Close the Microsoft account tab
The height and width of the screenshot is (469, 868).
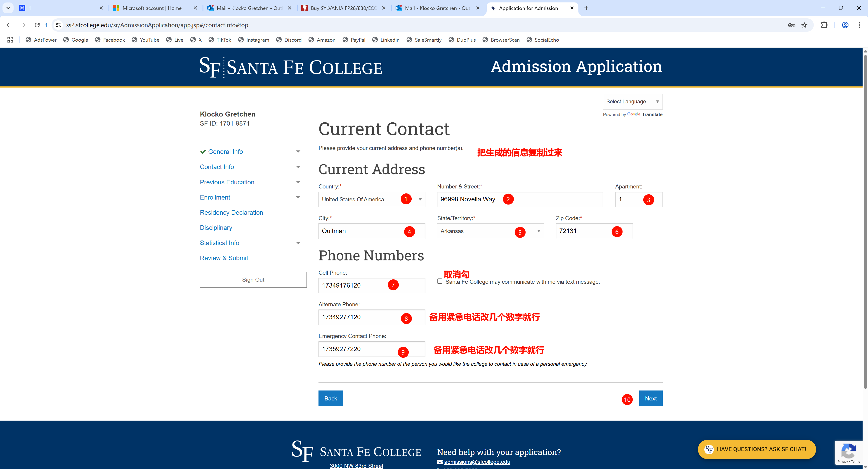coord(195,8)
